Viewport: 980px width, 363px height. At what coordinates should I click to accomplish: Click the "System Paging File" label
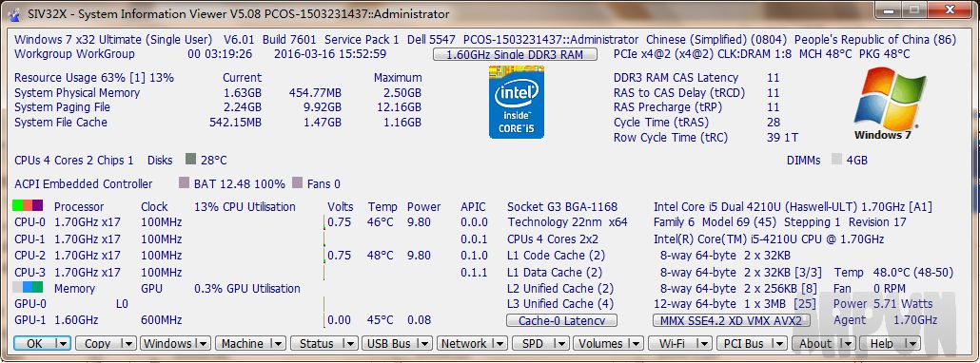click(x=62, y=107)
